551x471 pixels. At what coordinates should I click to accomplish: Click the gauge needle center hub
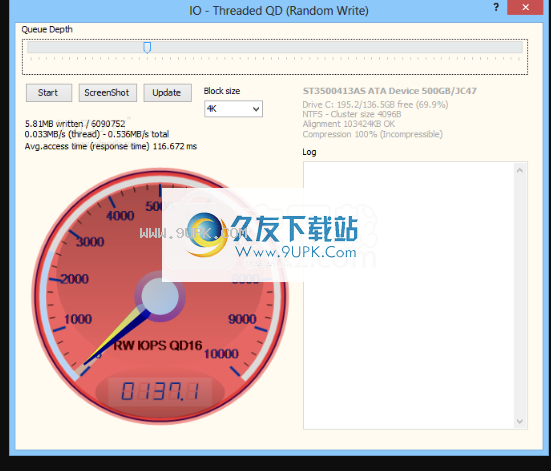(x=160, y=296)
